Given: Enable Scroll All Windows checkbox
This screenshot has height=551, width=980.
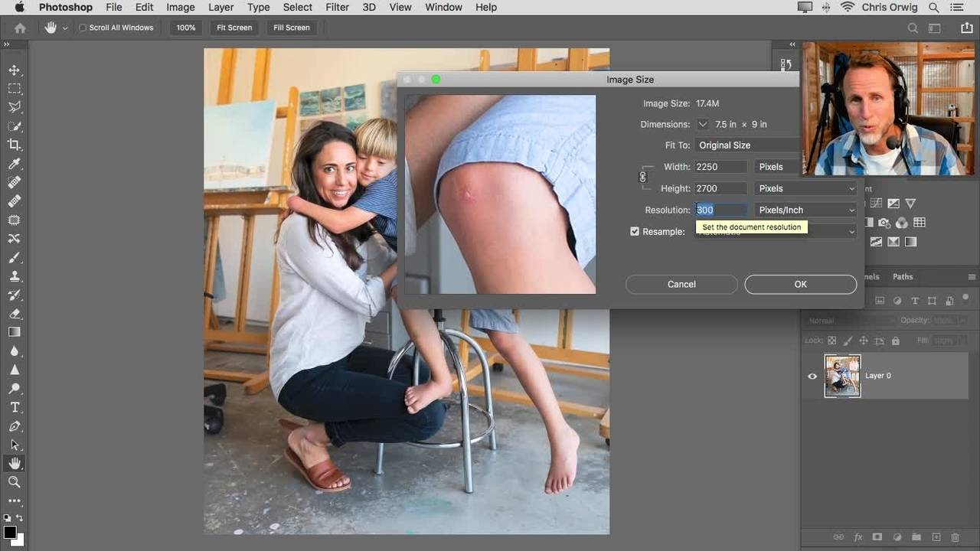Looking at the screenshot, I should [x=83, y=28].
